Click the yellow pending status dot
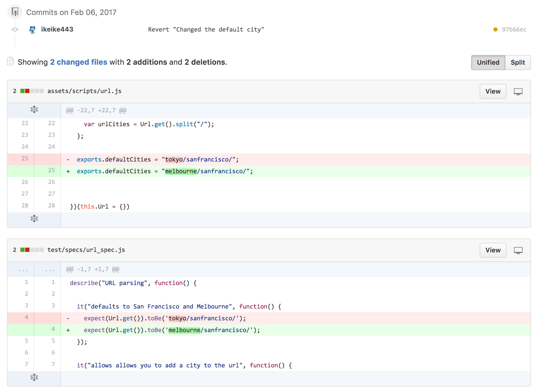Image resolution: width=538 pixels, height=392 pixels. pos(495,29)
